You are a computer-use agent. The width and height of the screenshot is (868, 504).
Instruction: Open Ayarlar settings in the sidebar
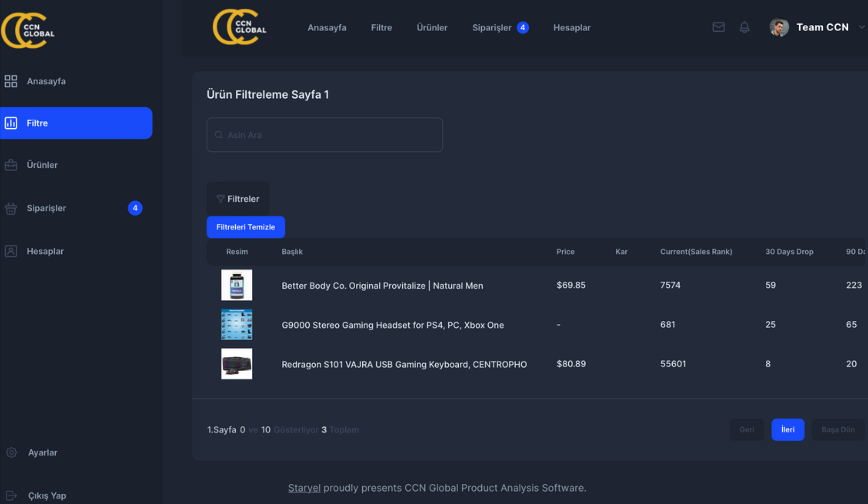tap(42, 452)
